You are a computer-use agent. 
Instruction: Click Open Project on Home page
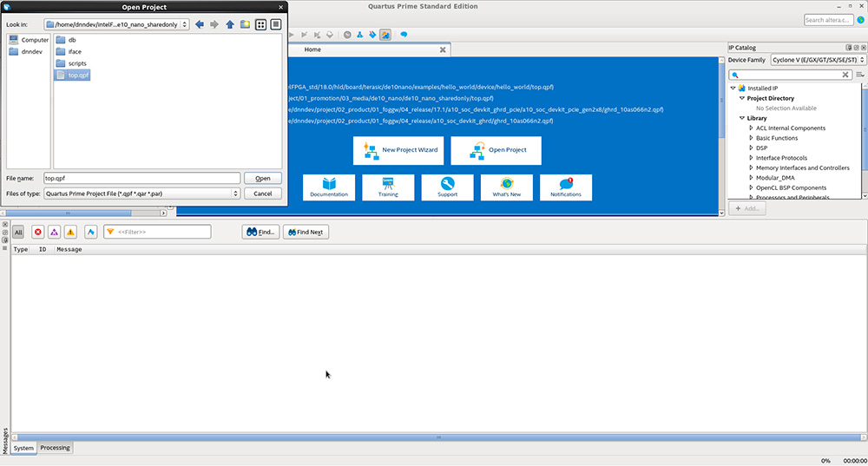coord(496,150)
